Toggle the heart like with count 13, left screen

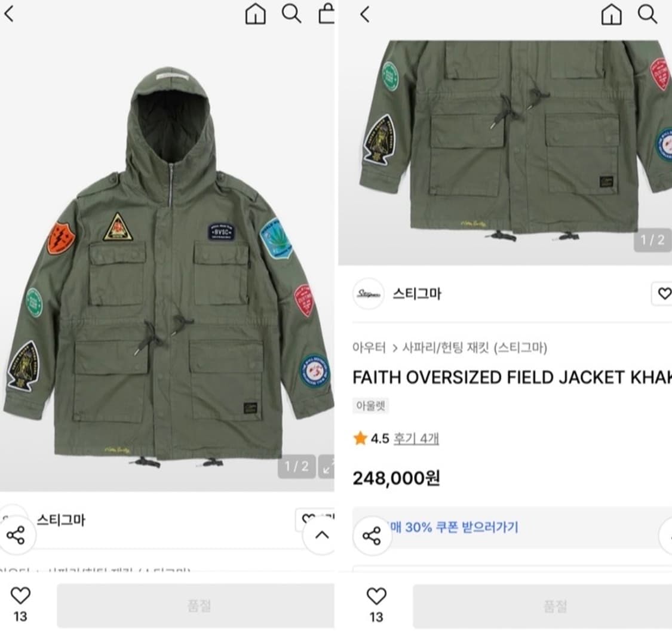20,596
